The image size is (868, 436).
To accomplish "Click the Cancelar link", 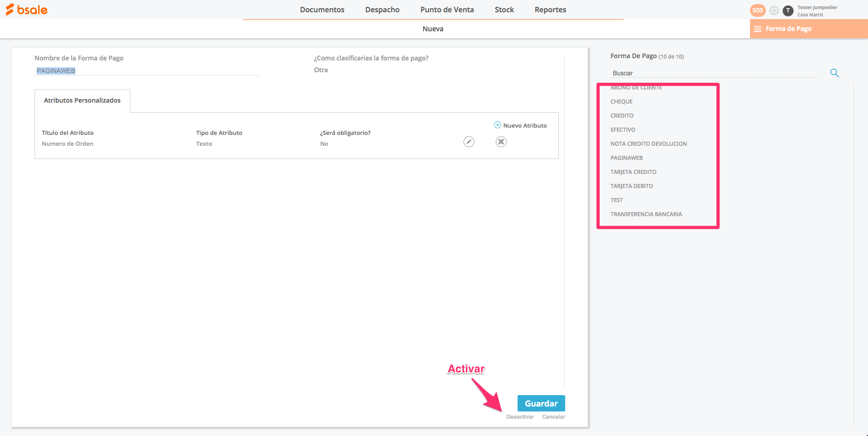I will 553,417.
